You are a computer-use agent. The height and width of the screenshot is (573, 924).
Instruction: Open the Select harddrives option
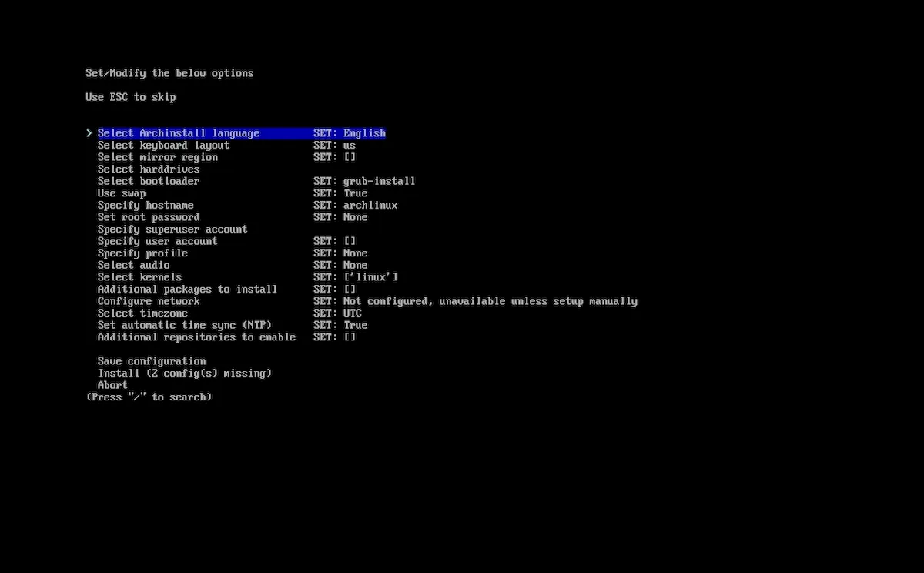149,169
